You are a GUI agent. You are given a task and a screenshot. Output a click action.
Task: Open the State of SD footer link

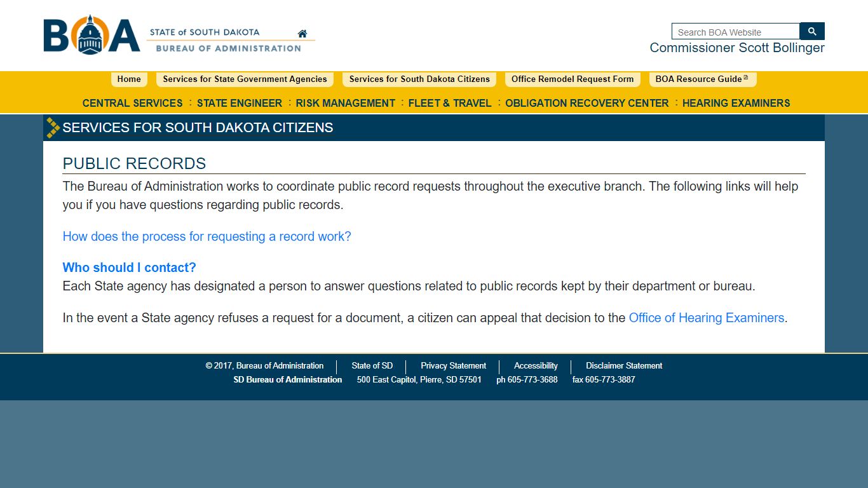[372, 366]
